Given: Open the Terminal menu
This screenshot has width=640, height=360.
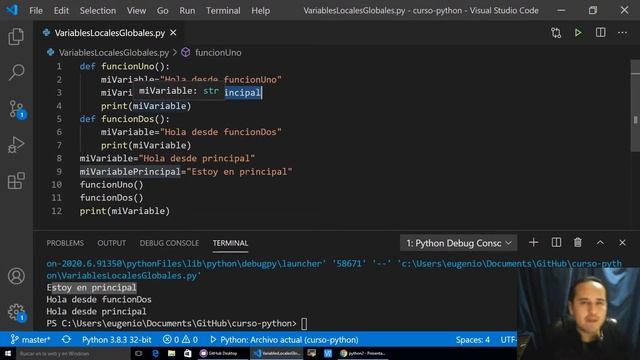Looking at the screenshot, I should (223, 11).
